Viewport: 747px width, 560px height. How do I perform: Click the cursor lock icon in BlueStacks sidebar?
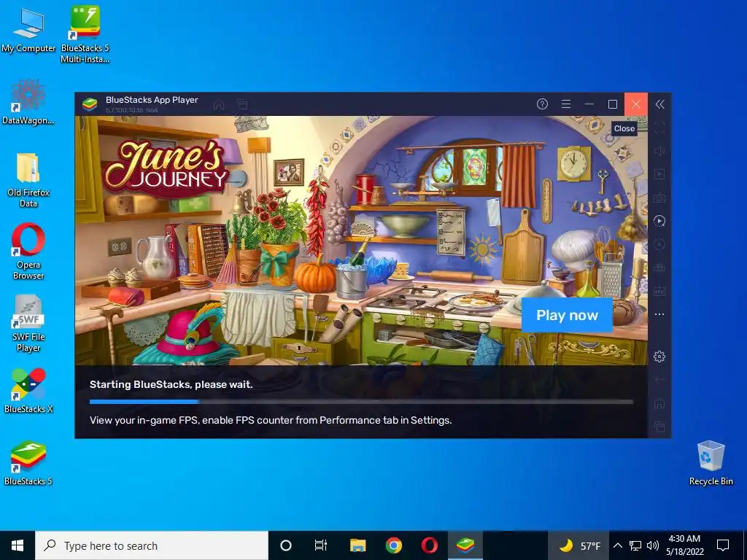[x=659, y=174]
